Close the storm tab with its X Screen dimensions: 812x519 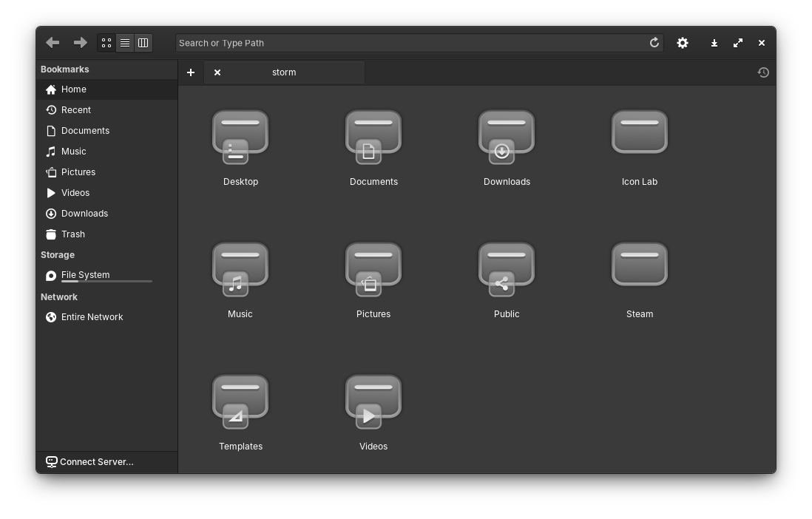point(217,72)
